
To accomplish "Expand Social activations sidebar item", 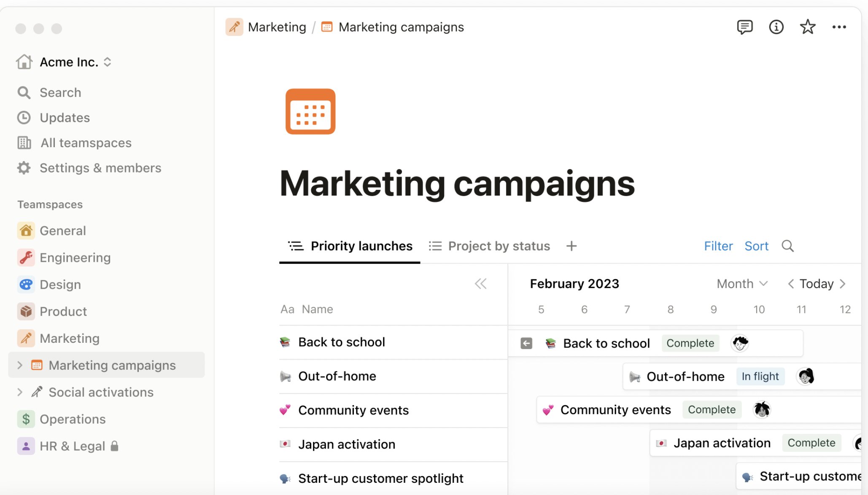I will [20, 392].
